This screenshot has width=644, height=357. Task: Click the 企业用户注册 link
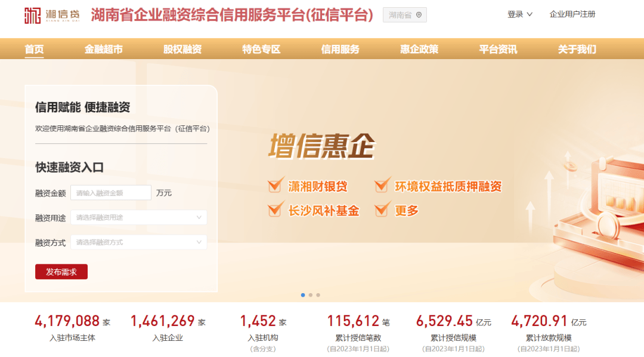point(572,14)
